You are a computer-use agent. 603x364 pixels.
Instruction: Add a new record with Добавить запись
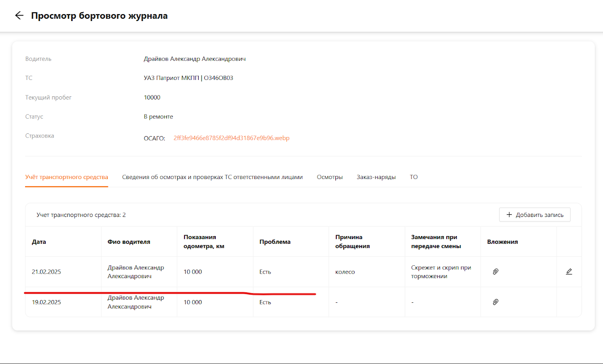pos(535,215)
